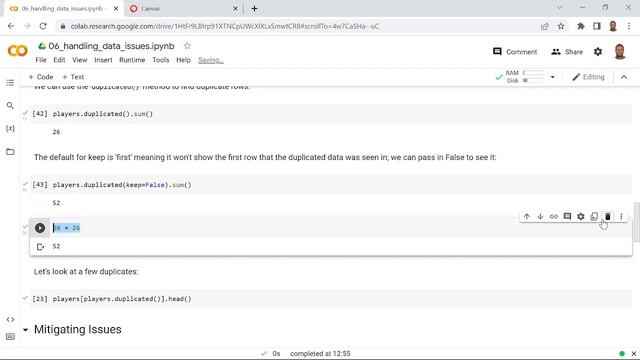Click 'Let's look at a few duplicates:' text
This screenshot has width=640, height=360.
[86, 271]
